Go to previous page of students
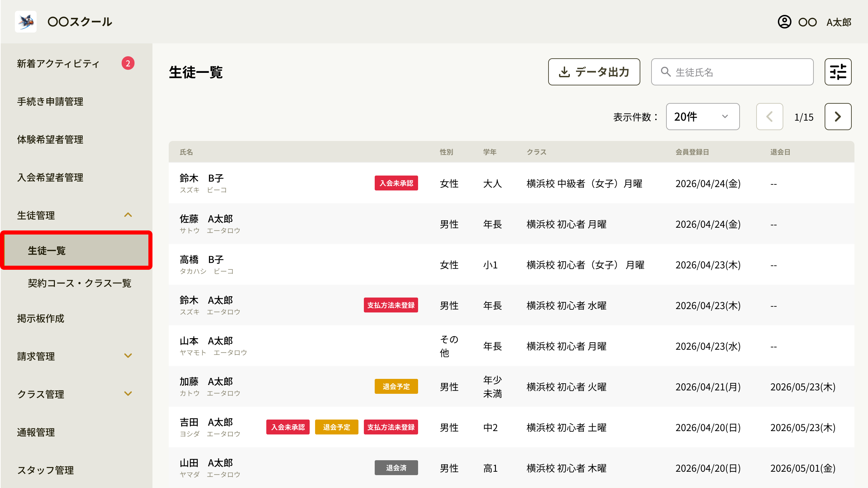Image resolution: width=868 pixels, height=488 pixels. pyautogui.click(x=769, y=117)
